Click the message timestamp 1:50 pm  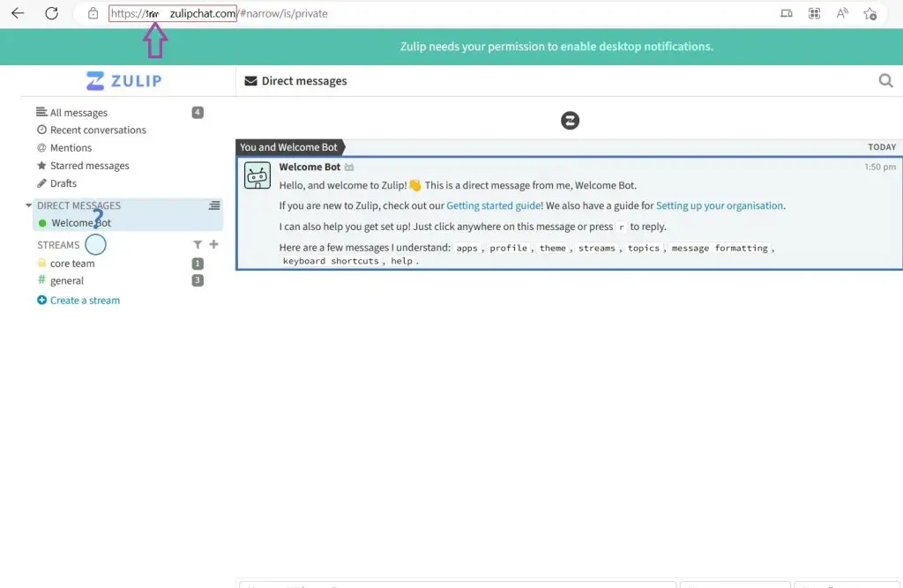880,167
